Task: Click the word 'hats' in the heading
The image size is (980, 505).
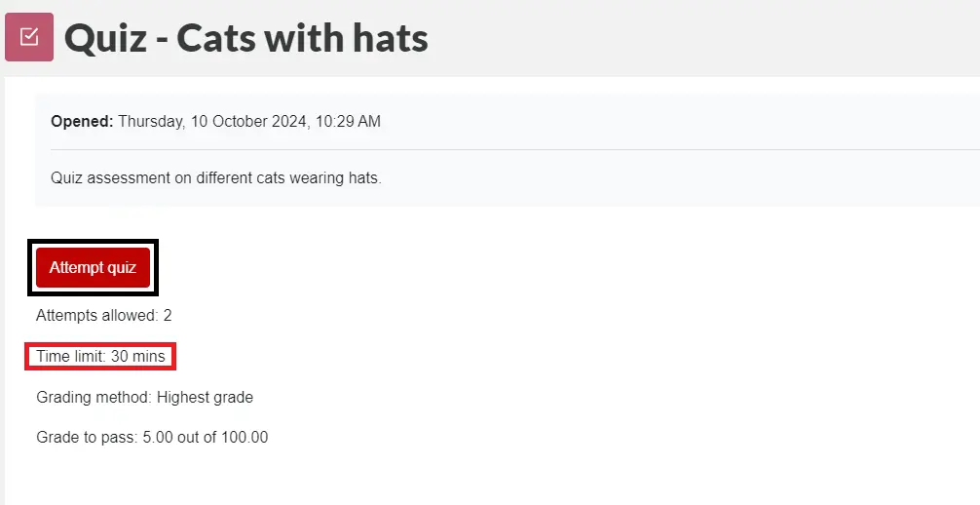Action: [x=391, y=38]
